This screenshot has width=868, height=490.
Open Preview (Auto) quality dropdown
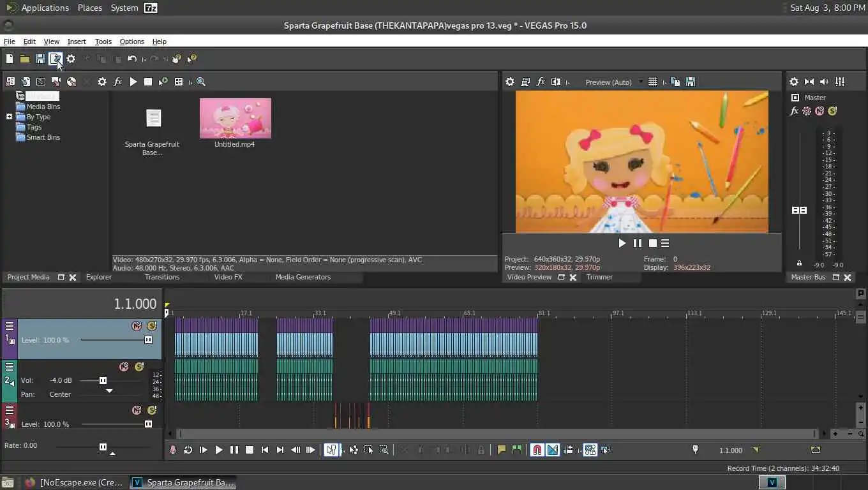click(x=614, y=82)
